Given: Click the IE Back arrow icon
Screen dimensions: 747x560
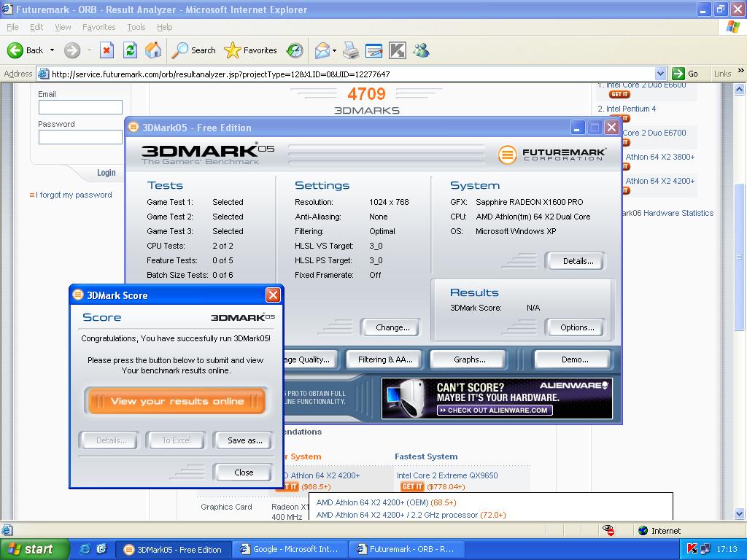Looking at the screenshot, I should pos(15,50).
